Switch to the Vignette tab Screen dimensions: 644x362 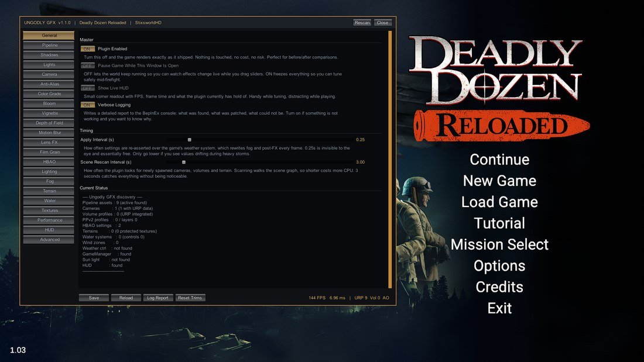49,113
